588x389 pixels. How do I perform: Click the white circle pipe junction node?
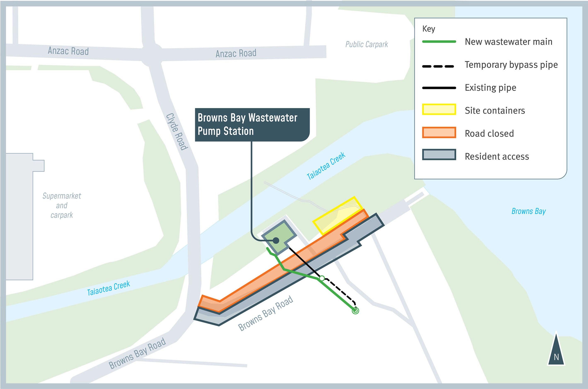322,278
